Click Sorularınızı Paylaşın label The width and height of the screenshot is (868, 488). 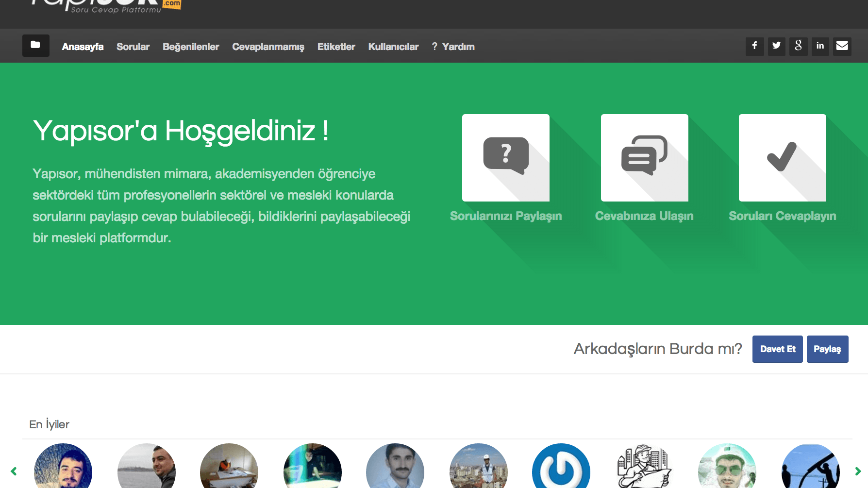506,216
